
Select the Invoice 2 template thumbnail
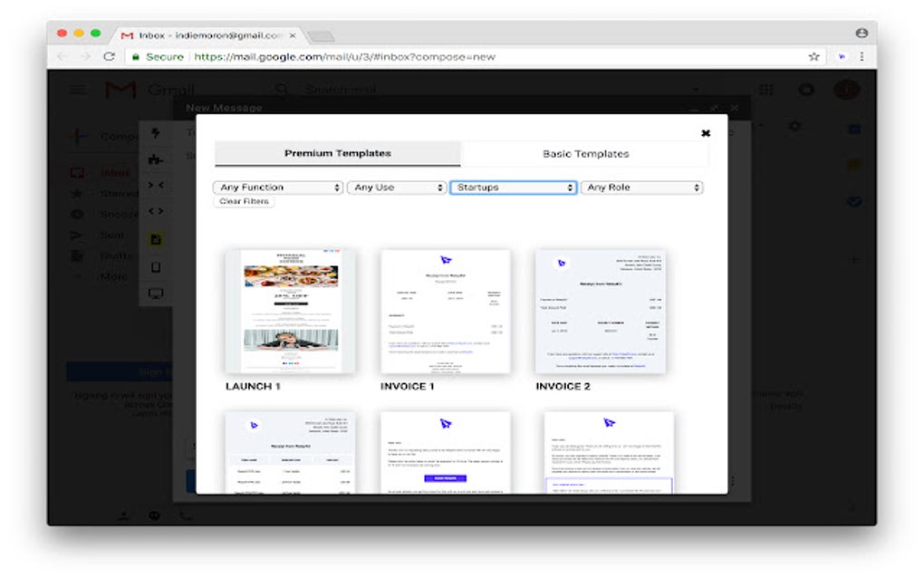tap(601, 311)
